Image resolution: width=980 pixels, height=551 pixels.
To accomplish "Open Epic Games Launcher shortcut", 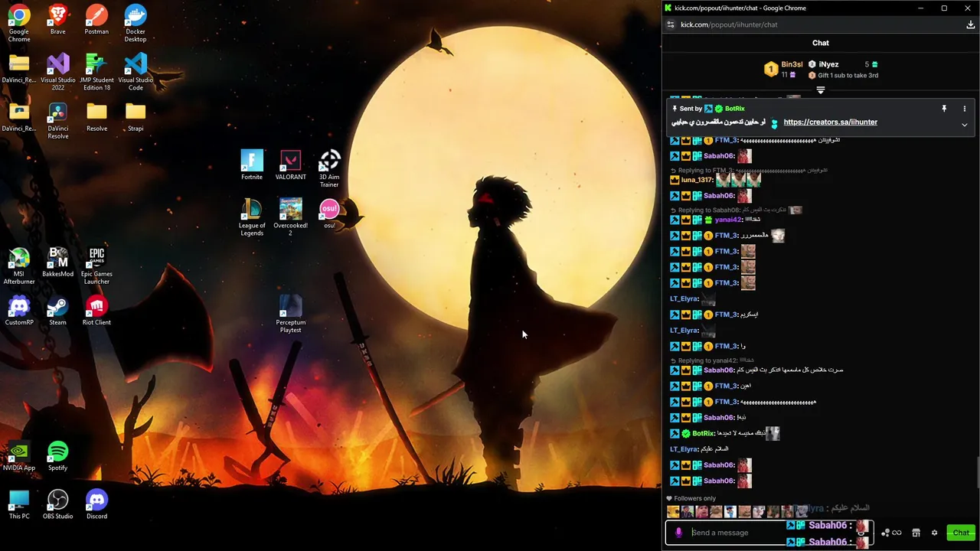I will (x=96, y=266).
